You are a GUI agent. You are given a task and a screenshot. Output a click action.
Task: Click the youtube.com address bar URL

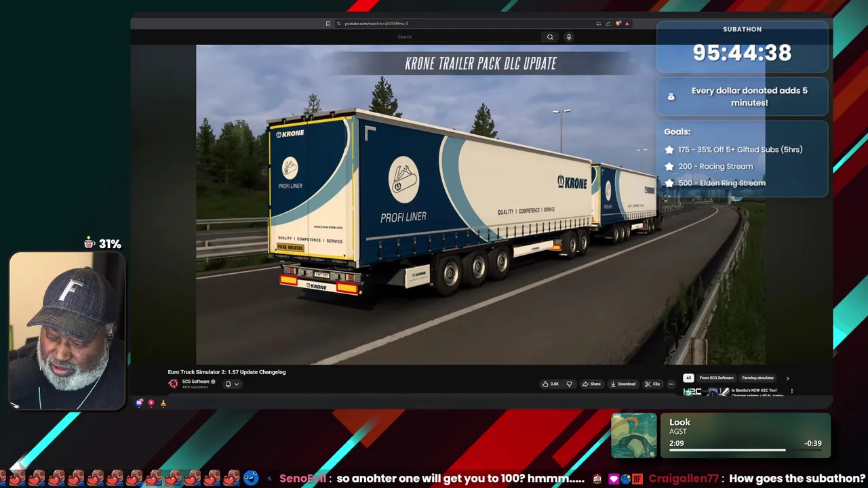[376, 24]
